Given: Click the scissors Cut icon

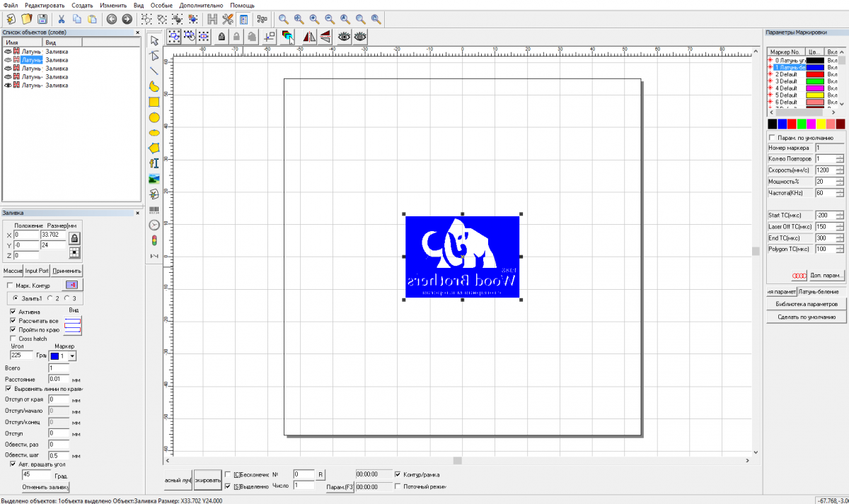Looking at the screenshot, I should click(x=62, y=19).
